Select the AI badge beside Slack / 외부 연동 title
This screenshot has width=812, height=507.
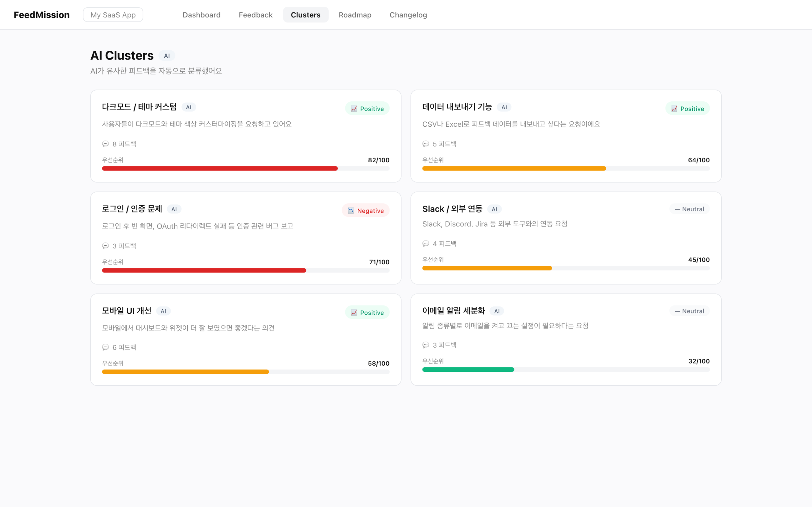(494, 209)
